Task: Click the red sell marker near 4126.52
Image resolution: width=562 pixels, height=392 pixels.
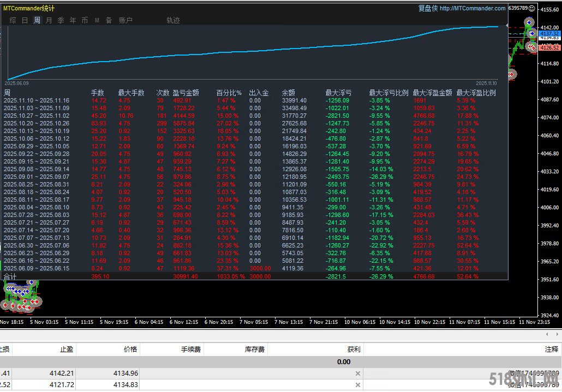Action: 530,47
